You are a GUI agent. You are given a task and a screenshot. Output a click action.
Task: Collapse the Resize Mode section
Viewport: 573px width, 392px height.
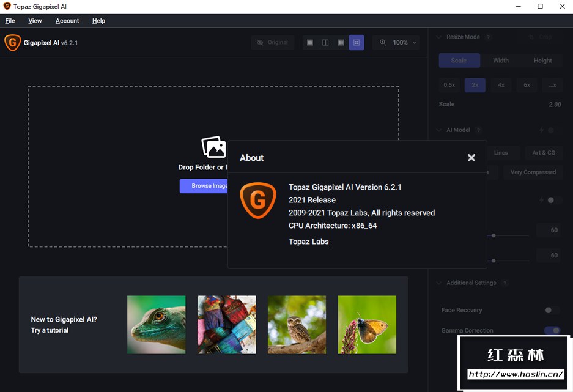(x=439, y=37)
